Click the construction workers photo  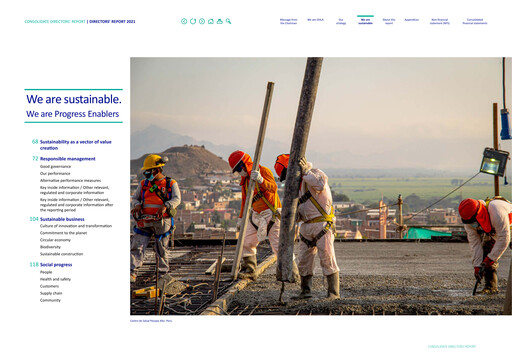coord(321,186)
